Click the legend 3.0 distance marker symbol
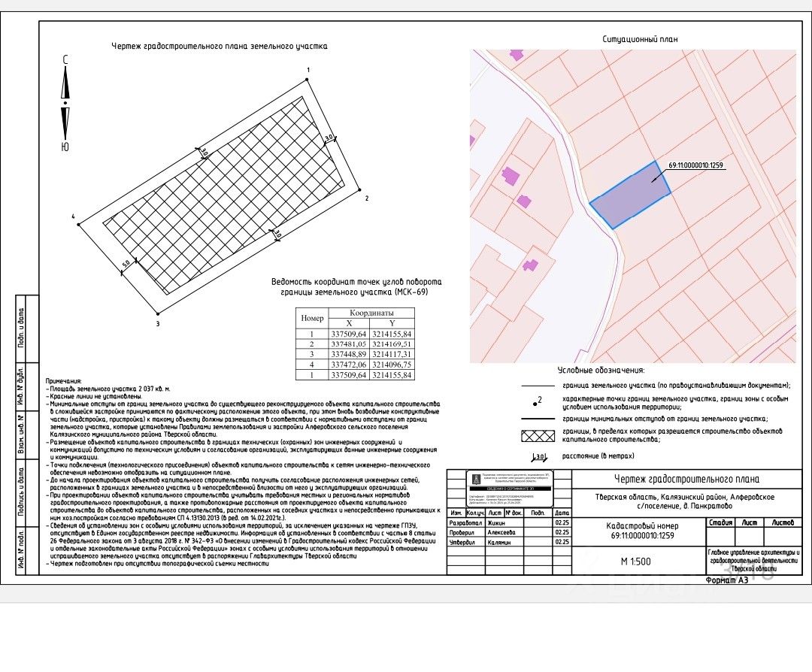The height and width of the screenshot is (672, 812). coord(538,457)
